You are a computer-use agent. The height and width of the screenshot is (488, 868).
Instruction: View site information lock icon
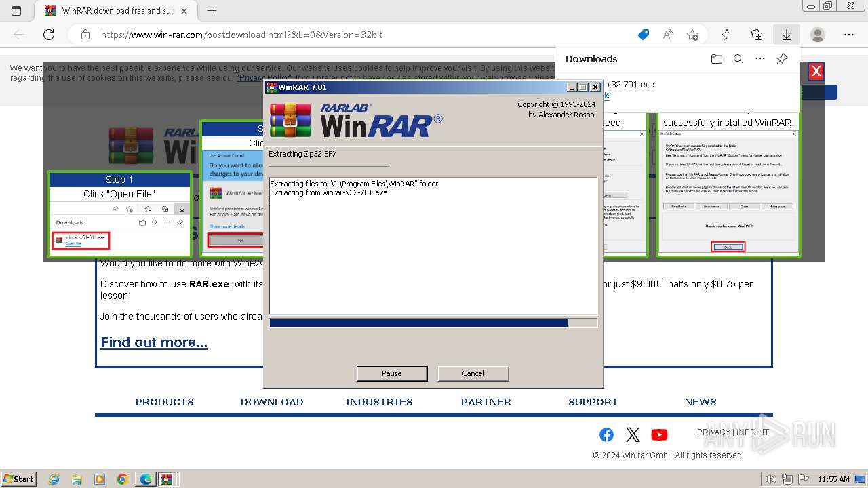coord(85,35)
